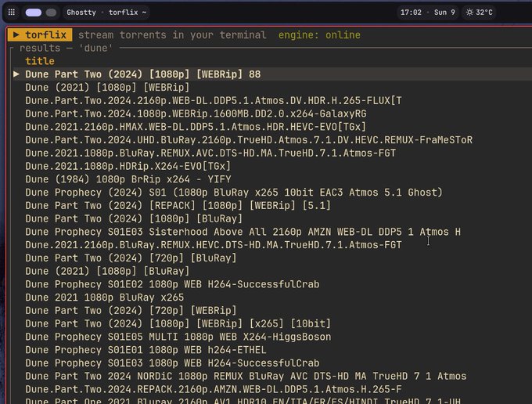Viewport: 532px width, 404px height.
Task: Open the 32°C weather indicator
Action: [x=479, y=13]
